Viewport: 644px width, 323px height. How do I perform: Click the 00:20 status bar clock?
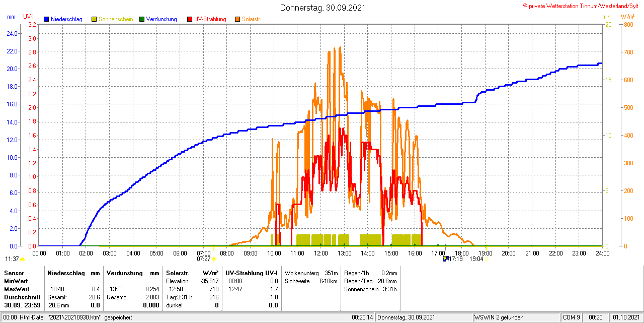click(x=596, y=317)
